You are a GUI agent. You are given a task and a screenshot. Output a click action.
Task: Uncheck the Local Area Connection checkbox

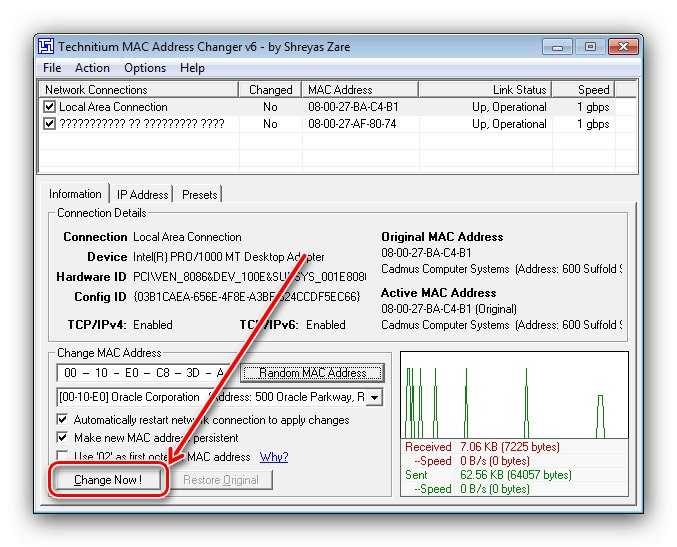pos(50,106)
